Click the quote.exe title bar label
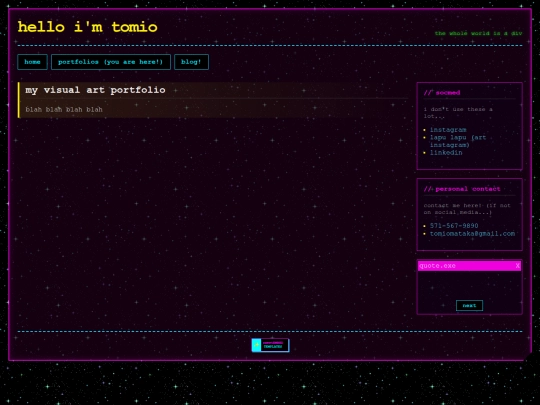This screenshot has width=540, height=405. 437,266
